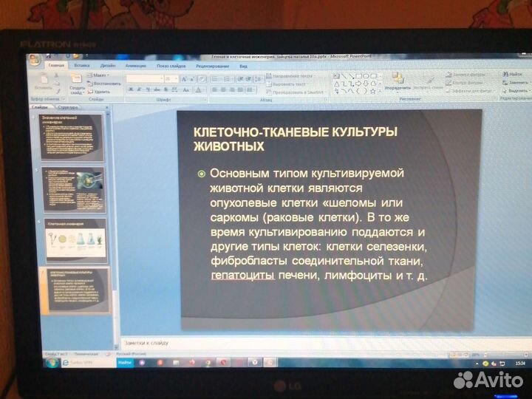
Task: Click the Выделить select button
Action: tap(516, 91)
